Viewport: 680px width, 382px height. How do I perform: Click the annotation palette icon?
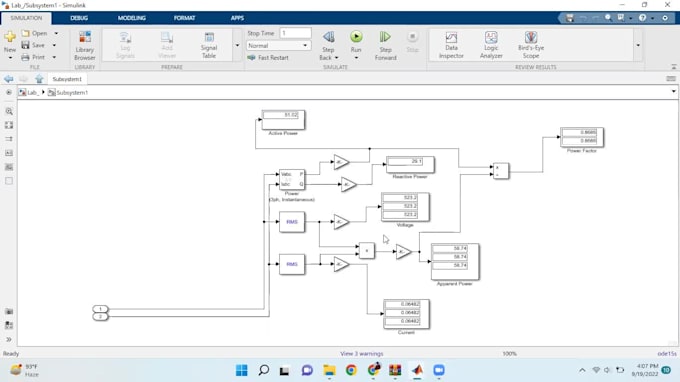coord(9,153)
